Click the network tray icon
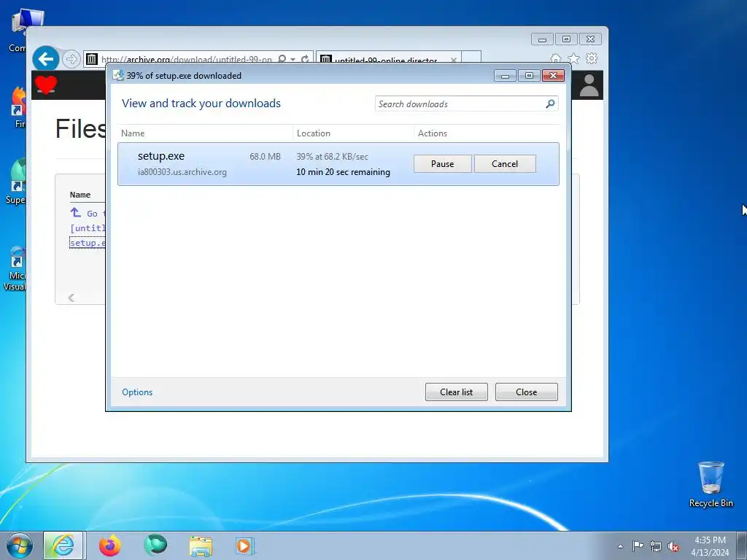Viewport: 747px width, 560px height. [656, 546]
